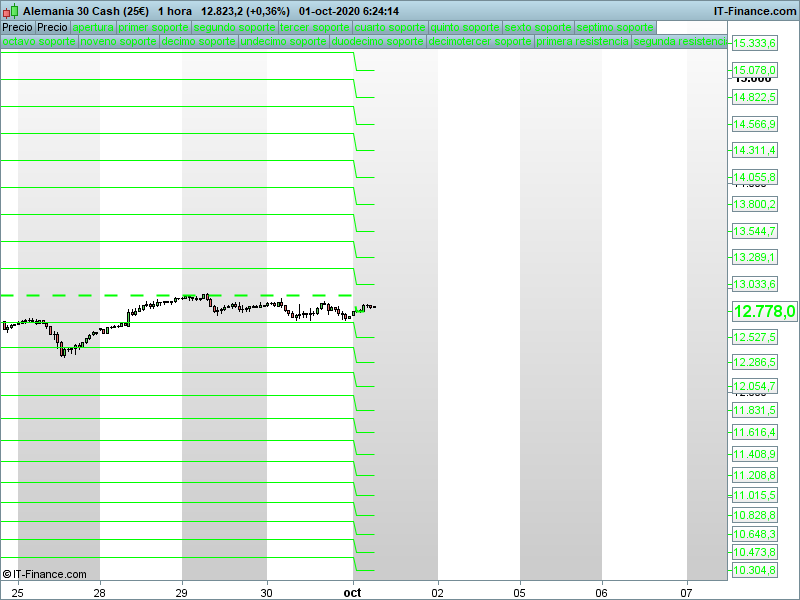Viewport: 800px width, 600px height.
Task: Click the 13.544,7 price level tag
Action: pyautogui.click(x=755, y=231)
